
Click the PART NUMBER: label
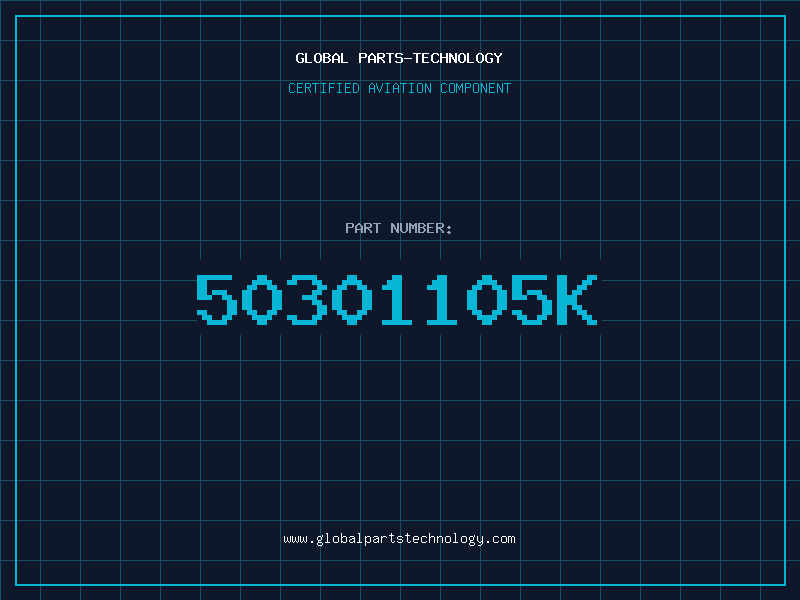(399, 228)
